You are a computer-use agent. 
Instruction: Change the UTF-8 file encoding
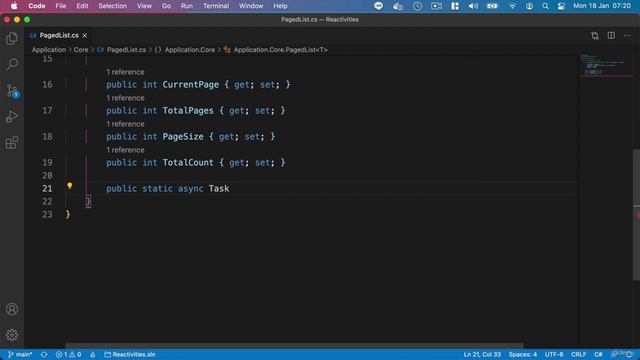tap(554, 354)
